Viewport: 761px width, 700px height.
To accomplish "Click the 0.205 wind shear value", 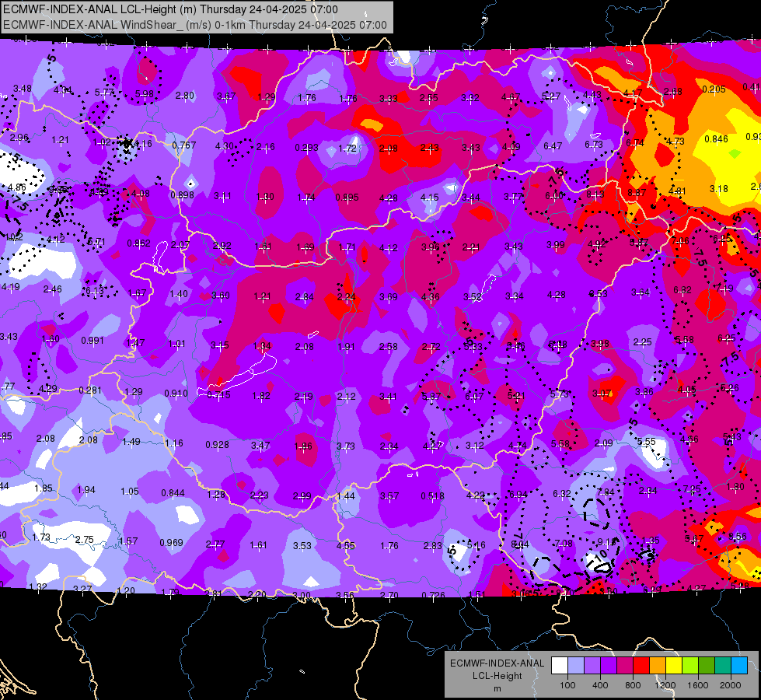I will (714, 89).
